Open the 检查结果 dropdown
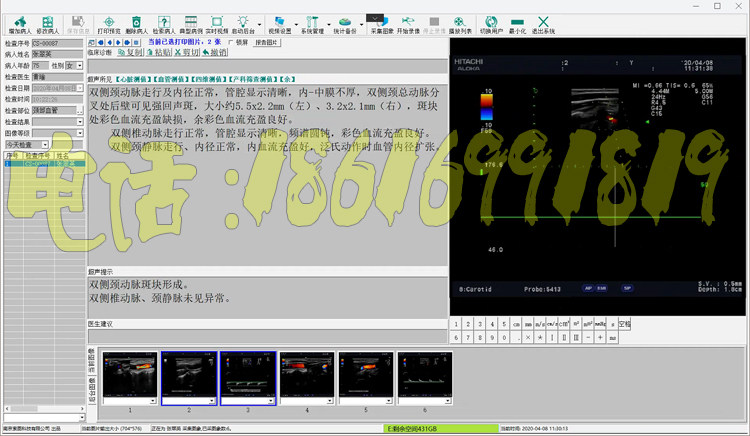The image size is (750, 436). (x=80, y=122)
